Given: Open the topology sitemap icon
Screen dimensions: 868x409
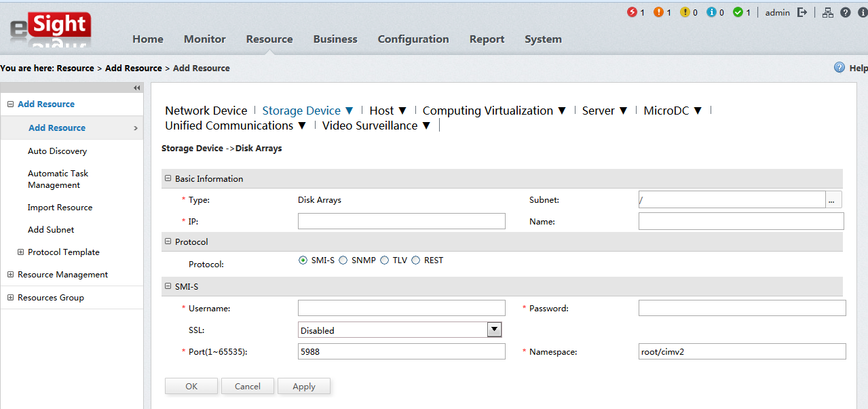Looking at the screenshot, I should [827, 12].
